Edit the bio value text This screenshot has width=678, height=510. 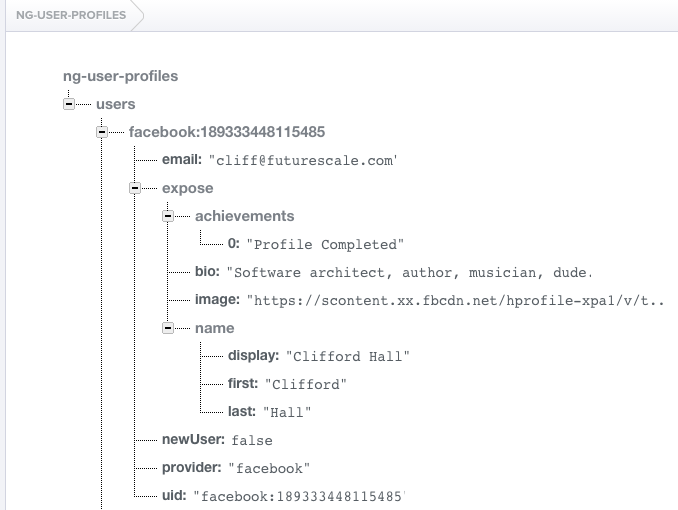click(x=410, y=272)
